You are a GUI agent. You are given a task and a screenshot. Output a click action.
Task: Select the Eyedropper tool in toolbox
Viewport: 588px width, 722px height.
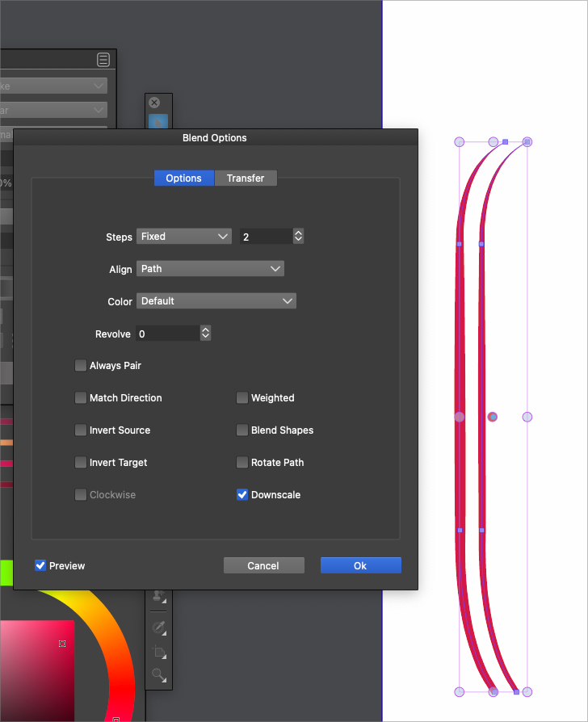(158, 627)
